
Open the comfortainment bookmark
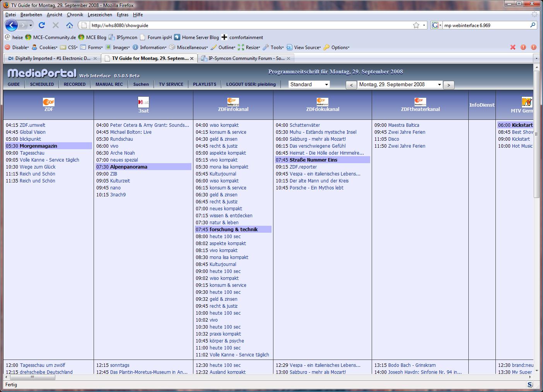pyautogui.click(x=242, y=37)
